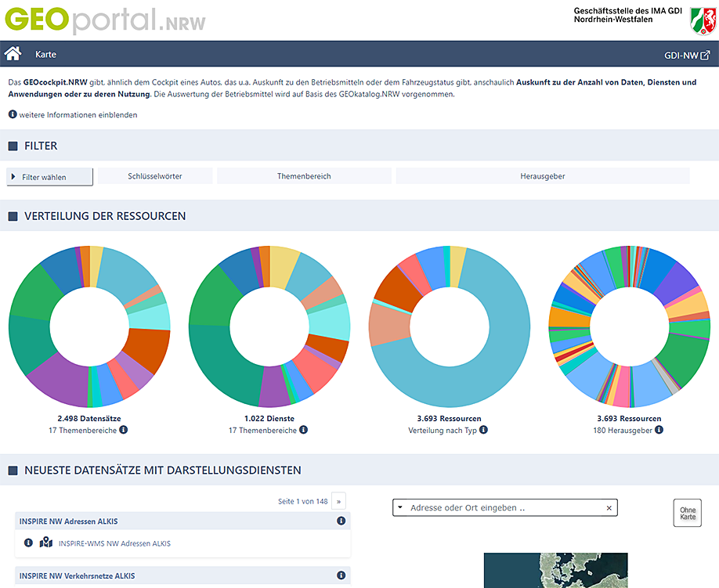Click the GEOportal.NRW logo

pos(105,20)
